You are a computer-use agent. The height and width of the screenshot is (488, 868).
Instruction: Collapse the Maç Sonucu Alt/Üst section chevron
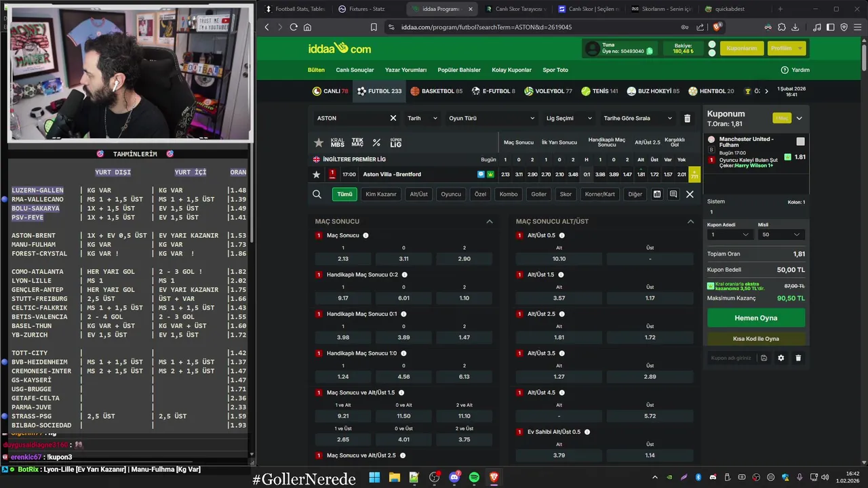[690, 222]
